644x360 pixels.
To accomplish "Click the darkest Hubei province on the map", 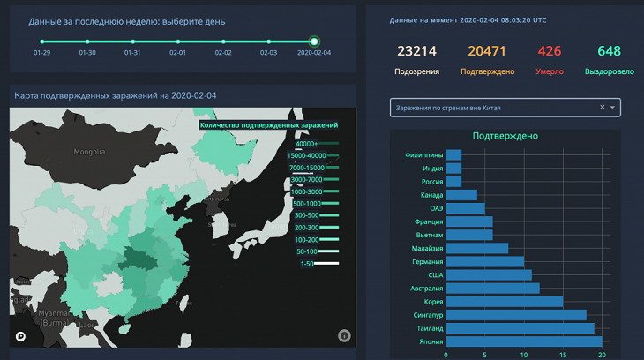I will point(139,258).
